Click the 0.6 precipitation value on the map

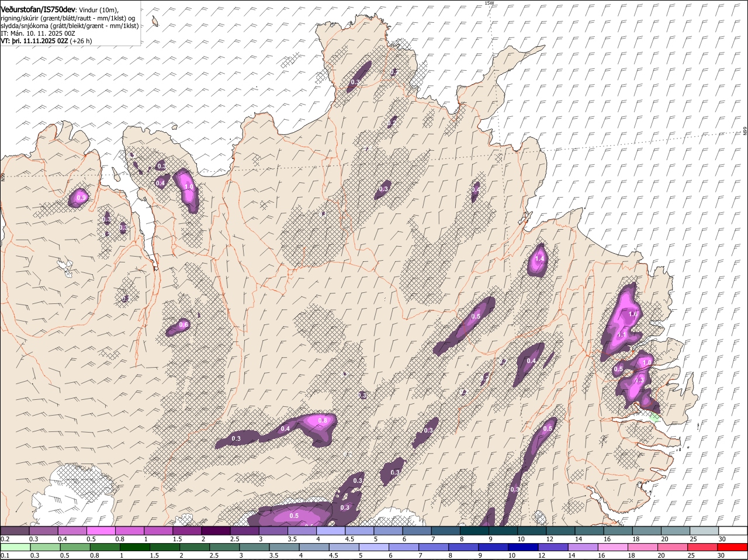(183, 324)
